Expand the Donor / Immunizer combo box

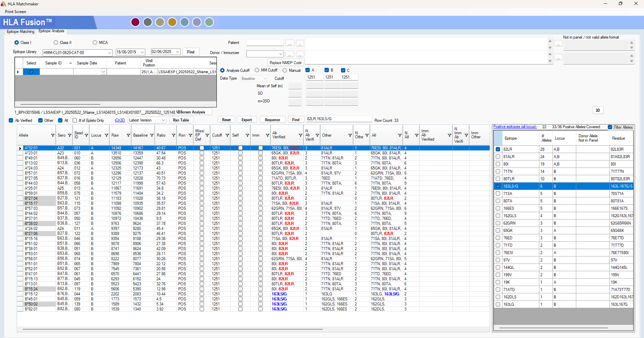click(x=281, y=54)
